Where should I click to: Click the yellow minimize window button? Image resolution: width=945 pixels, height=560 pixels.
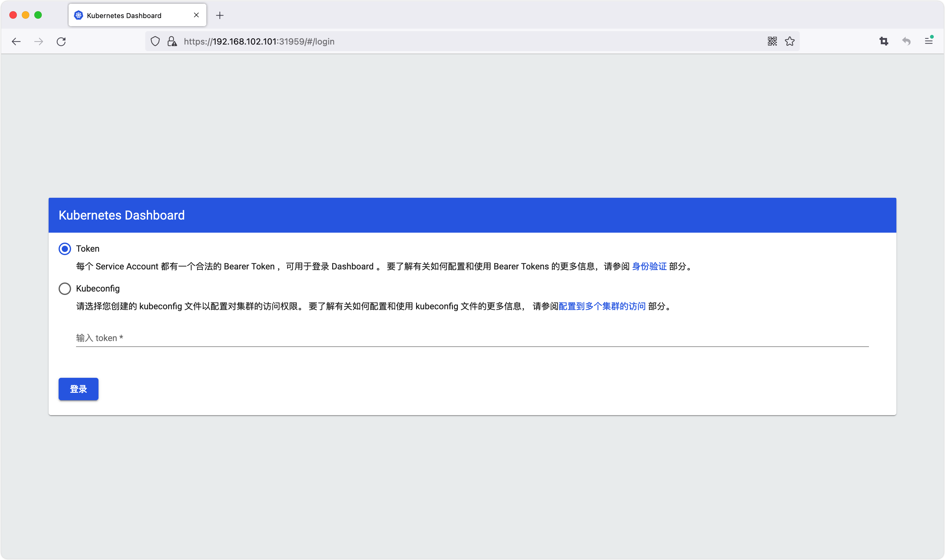click(26, 15)
